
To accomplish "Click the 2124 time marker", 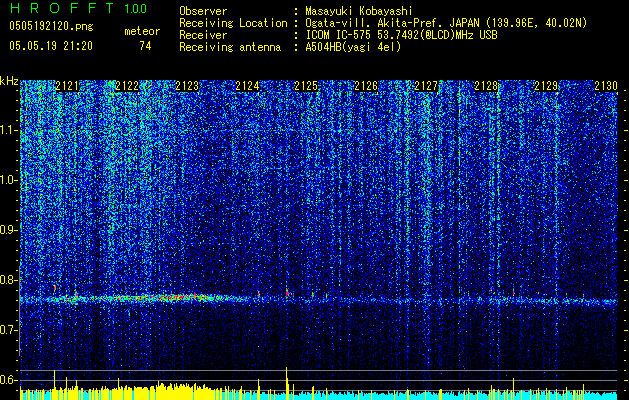I will pos(247,85).
